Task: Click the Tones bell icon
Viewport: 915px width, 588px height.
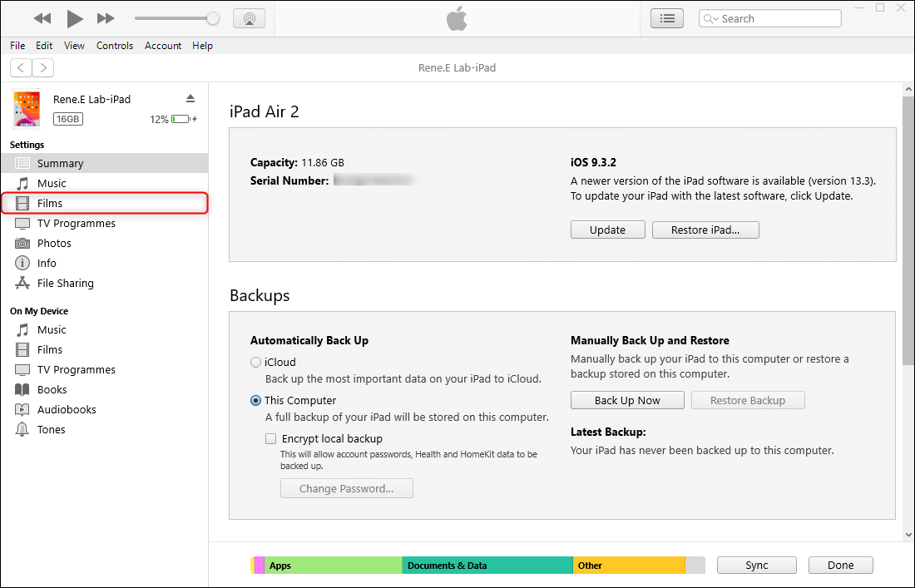Action: pos(22,429)
